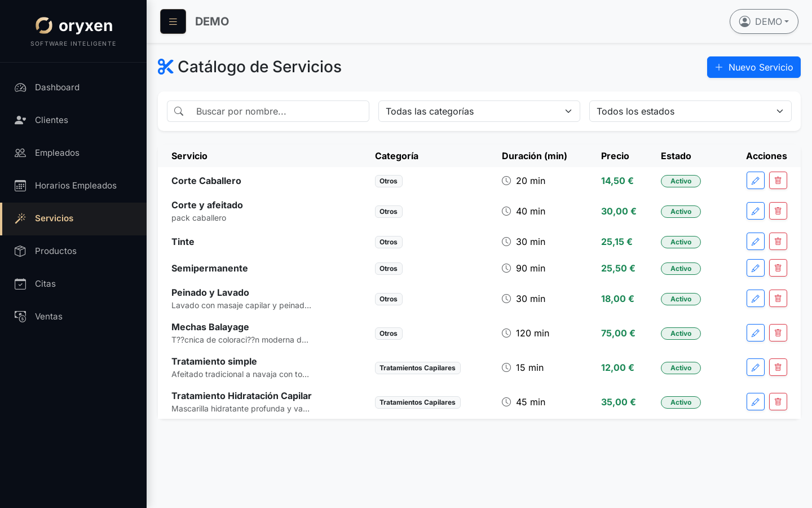Edit the Tratamiento simple service
This screenshot has height=508, width=812.
[x=756, y=367]
